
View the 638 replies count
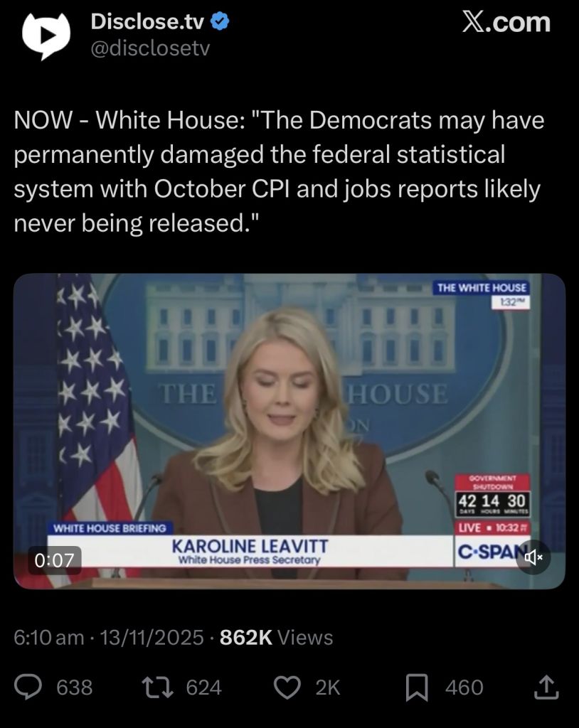pos(75,687)
